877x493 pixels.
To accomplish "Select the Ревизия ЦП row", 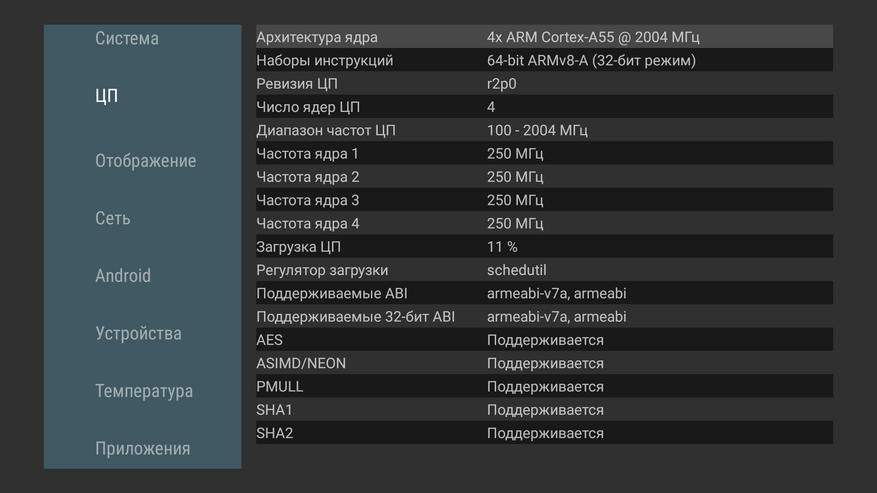I will (544, 84).
